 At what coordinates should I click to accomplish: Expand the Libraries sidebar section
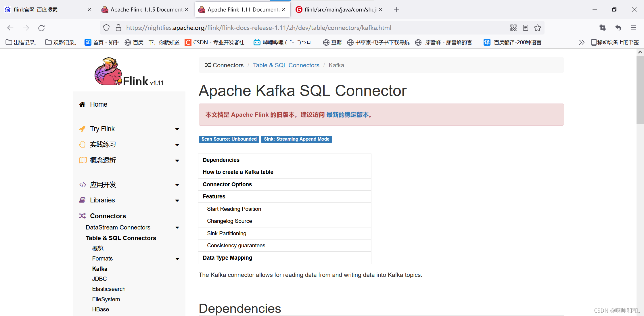pyautogui.click(x=177, y=200)
